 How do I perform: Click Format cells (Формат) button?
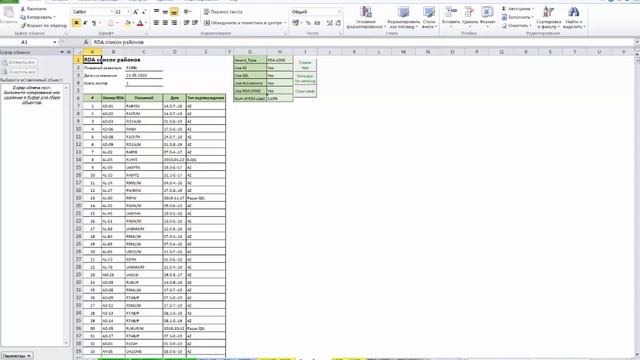(x=487, y=18)
